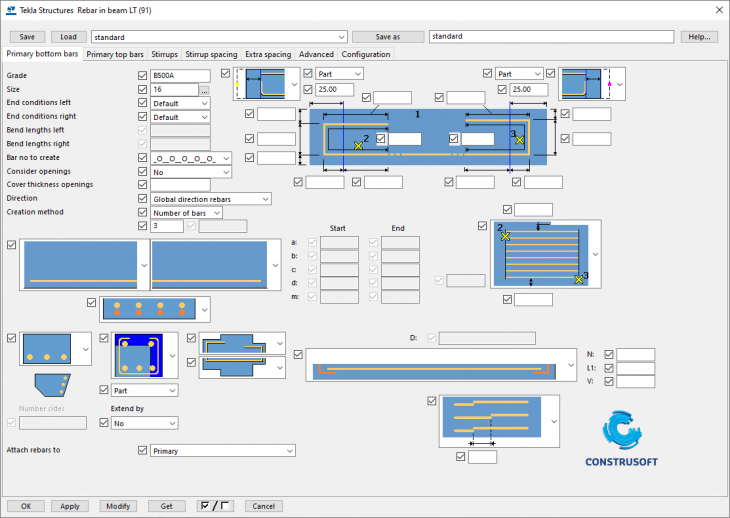Image resolution: width=730 pixels, height=518 pixels.
Task: Toggle the Grade checkbox
Action: pos(142,75)
